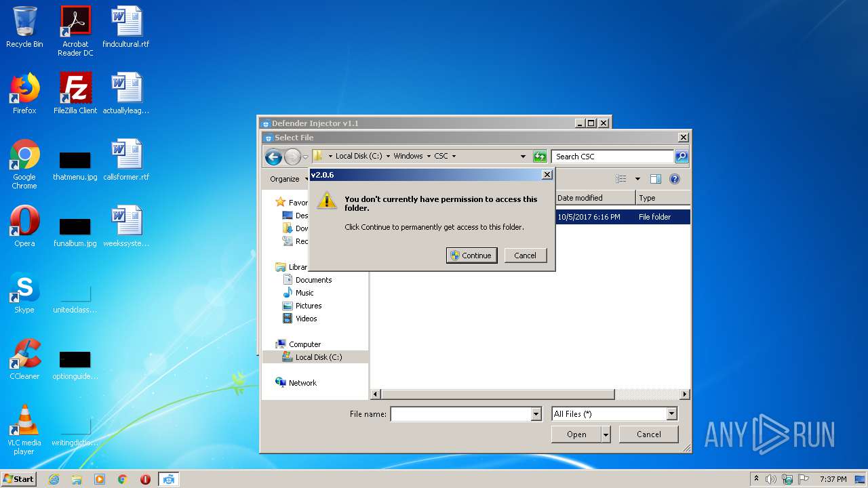Open the Open button split arrow
Screen dimensions: 868x488
point(606,434)
